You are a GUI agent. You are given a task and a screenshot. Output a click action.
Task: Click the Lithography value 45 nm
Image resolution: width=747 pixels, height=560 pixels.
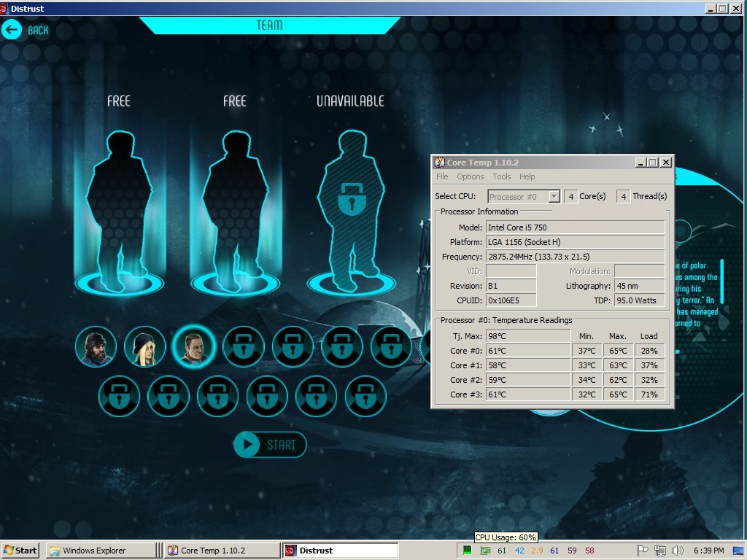639,286
